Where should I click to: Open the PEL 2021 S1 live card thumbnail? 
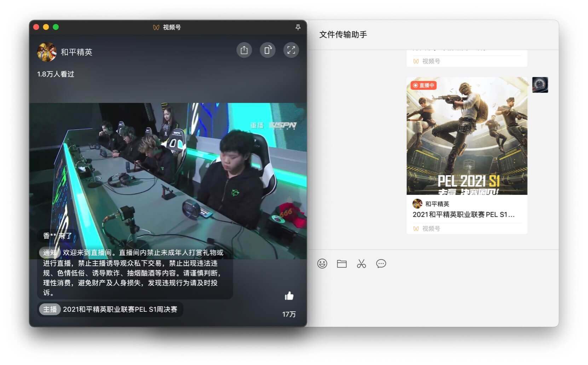(467, 136)
